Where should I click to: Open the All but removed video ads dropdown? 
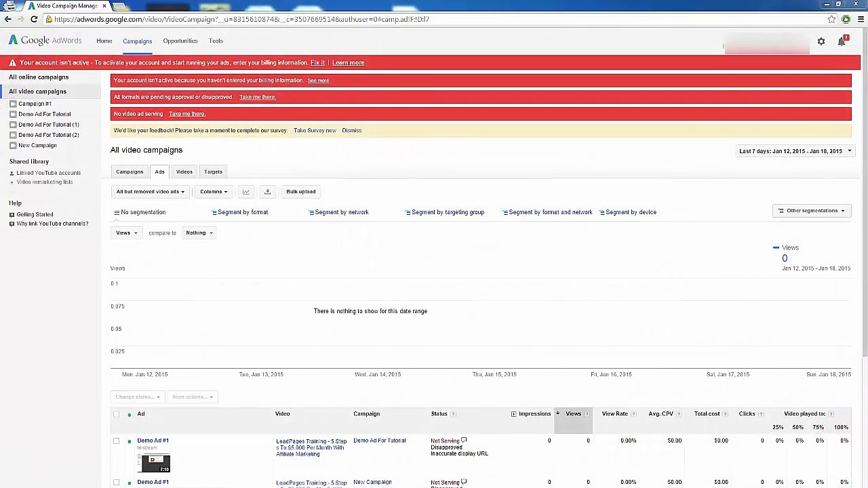pos(150,192)
